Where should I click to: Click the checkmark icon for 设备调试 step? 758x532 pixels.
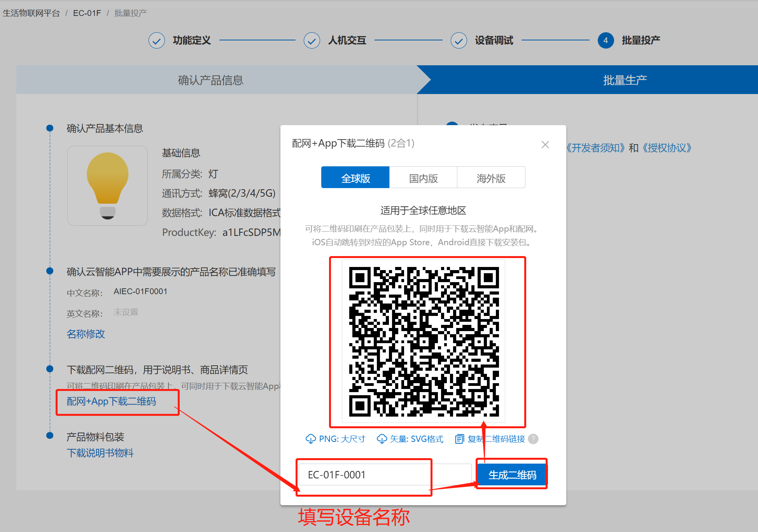(x=459, y=40)
